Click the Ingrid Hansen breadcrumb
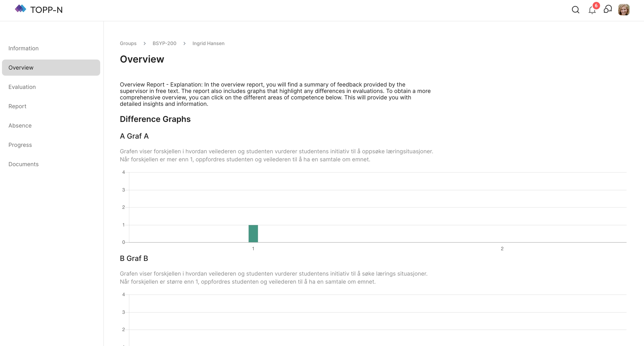The height and width of the screenshot is (346, 644). 208,43
